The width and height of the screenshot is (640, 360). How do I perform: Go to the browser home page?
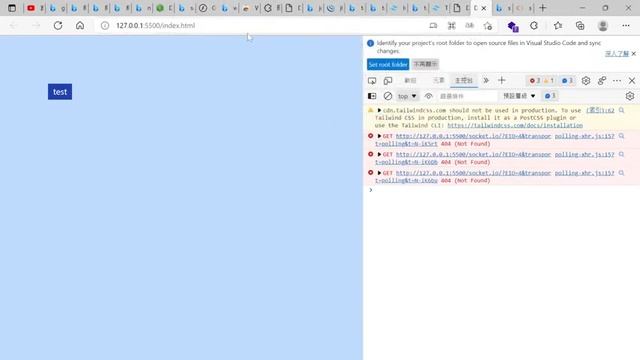(80, 25)
